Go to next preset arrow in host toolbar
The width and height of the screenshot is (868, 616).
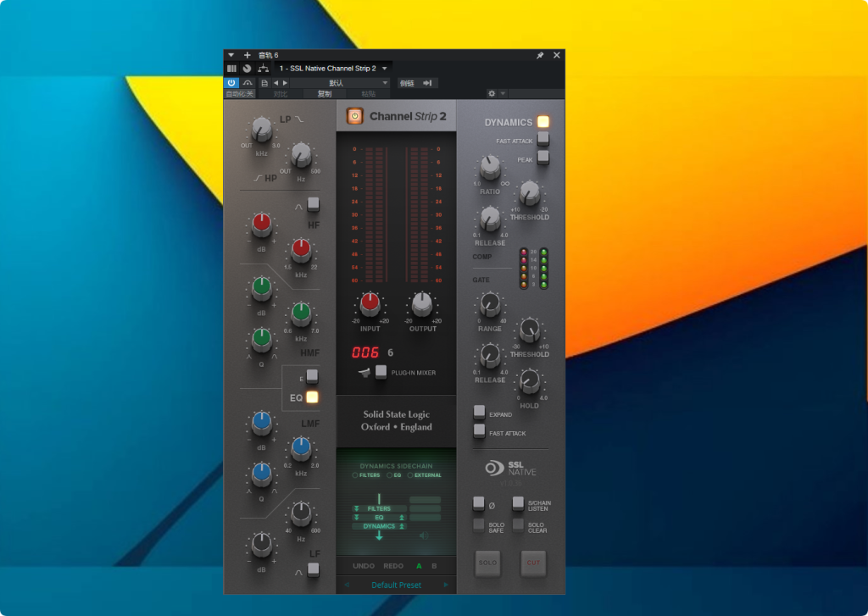pyautogui.click(x=285, y=83)
